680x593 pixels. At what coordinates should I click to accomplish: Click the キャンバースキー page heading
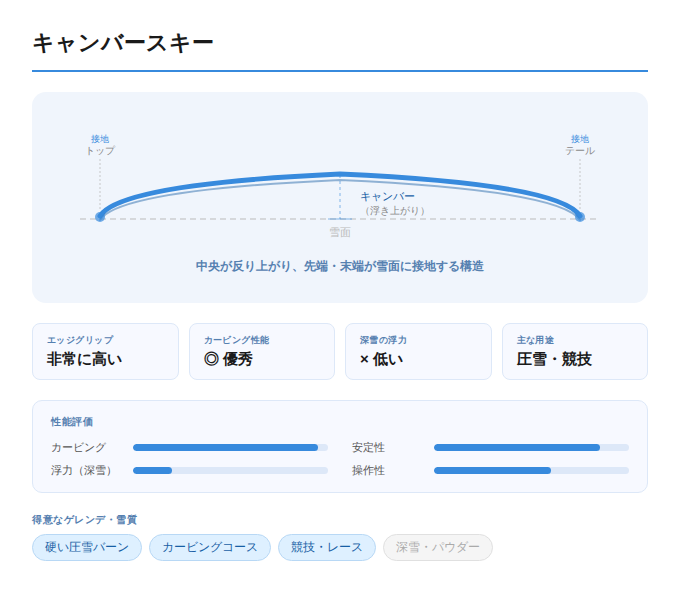123,43
